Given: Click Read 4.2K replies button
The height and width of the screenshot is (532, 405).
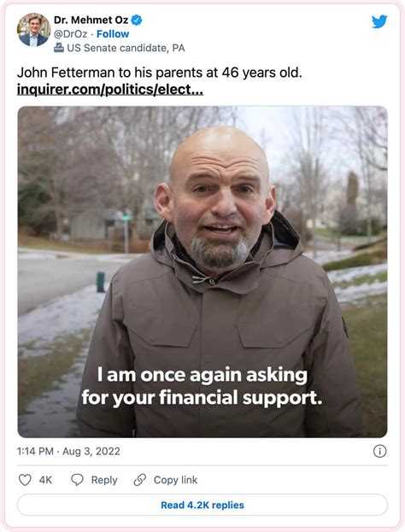Looking at the screenshot, I should [x=202, y=505].
